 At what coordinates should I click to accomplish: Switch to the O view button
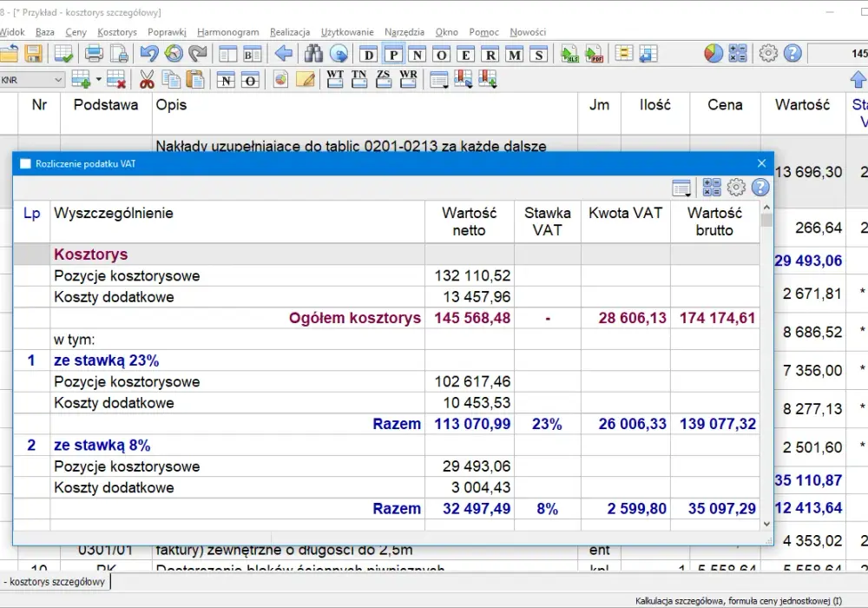(441, 54)
